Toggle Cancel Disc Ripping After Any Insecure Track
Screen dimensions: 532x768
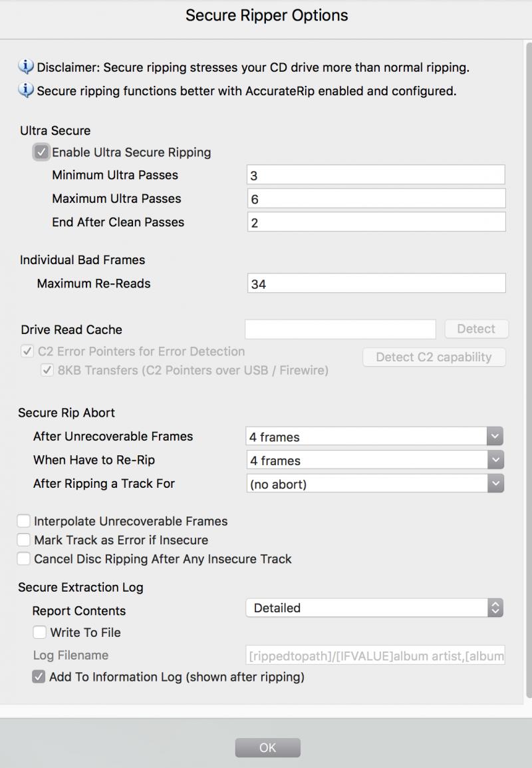pos(24,559)
